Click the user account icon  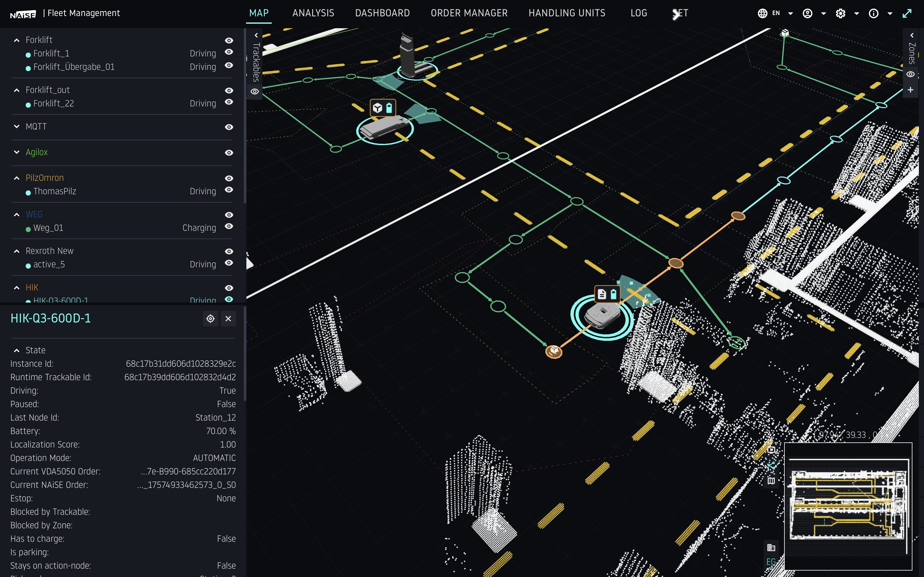808,14
